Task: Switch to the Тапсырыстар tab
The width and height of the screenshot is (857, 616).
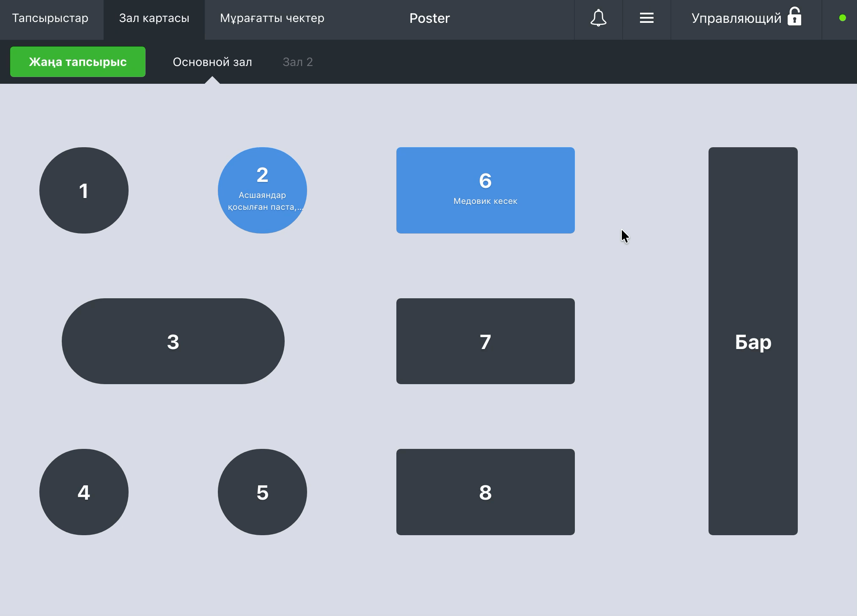Action: click(x=50, y=18)
